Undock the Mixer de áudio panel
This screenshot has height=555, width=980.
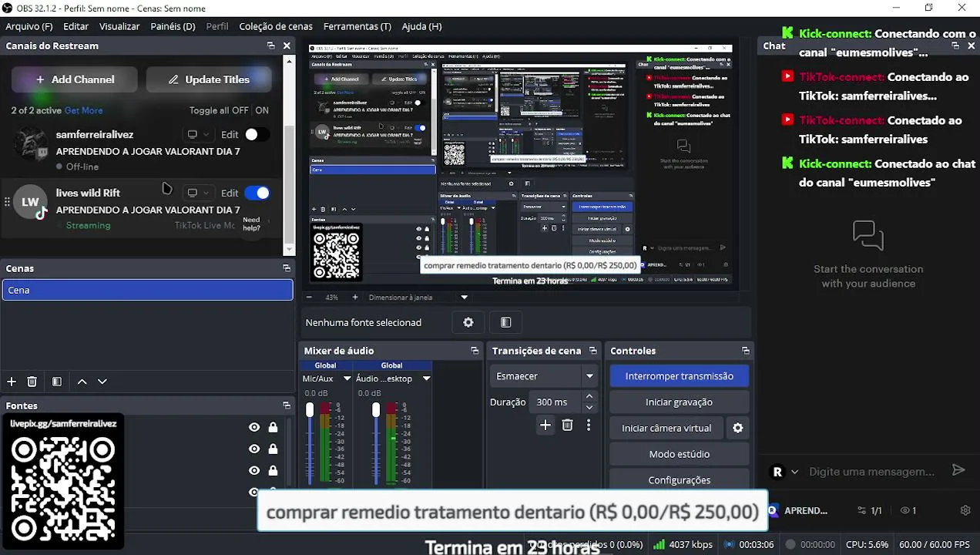click(x=475, y=351)
